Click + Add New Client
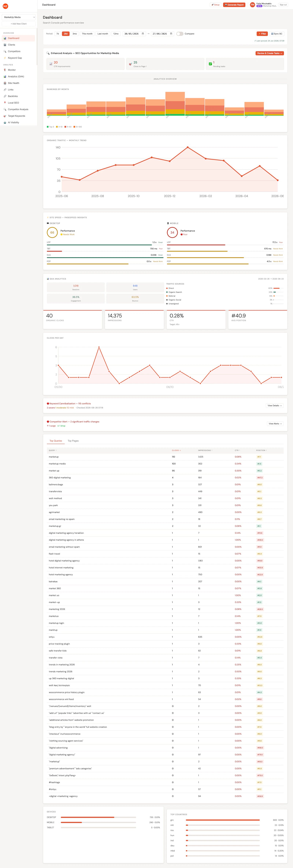This screenshot has height=868, width=293. coord(19,24)
